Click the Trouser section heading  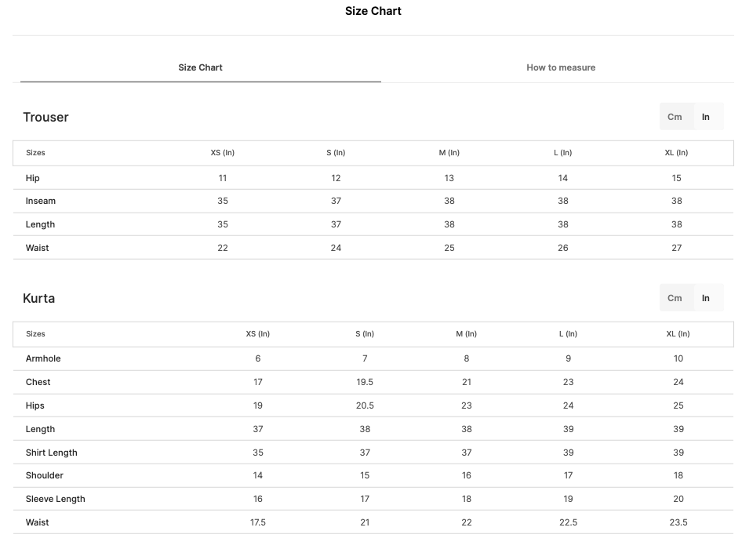[x=46, y=117]
